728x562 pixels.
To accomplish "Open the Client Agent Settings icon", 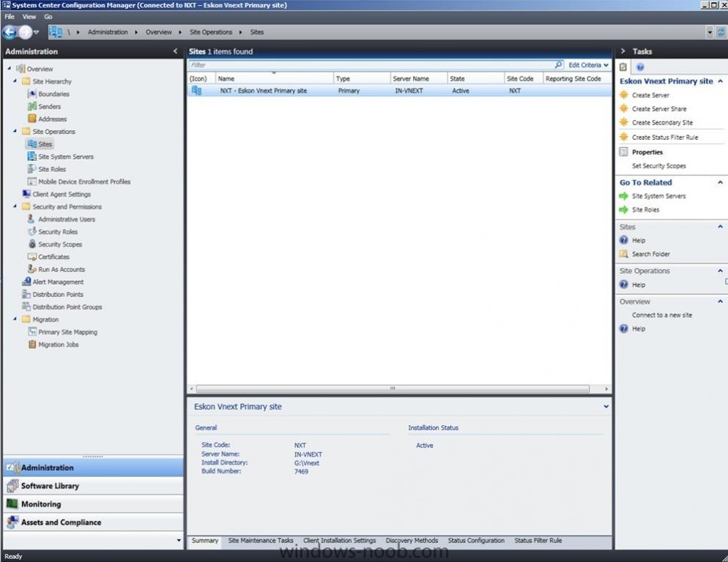I will pyautogui.click(x=26, y=194).
